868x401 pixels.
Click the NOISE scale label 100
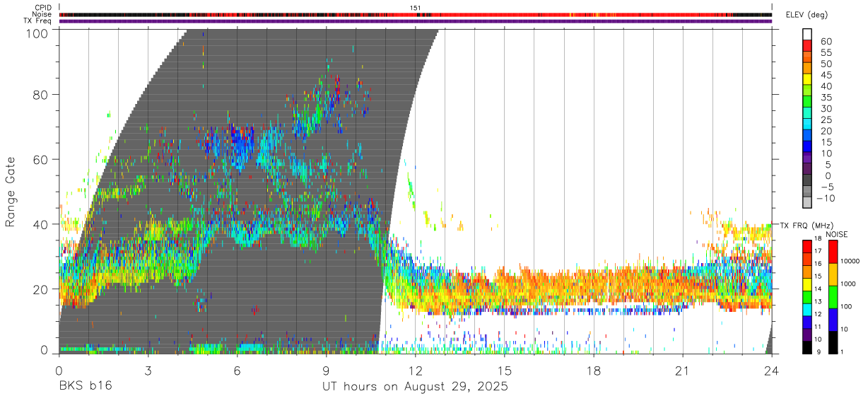845,308
